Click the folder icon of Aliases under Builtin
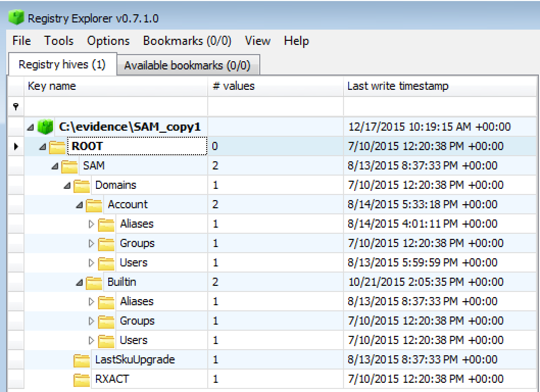The height and width of the screenshot is (392, 540). coord(106,302)
